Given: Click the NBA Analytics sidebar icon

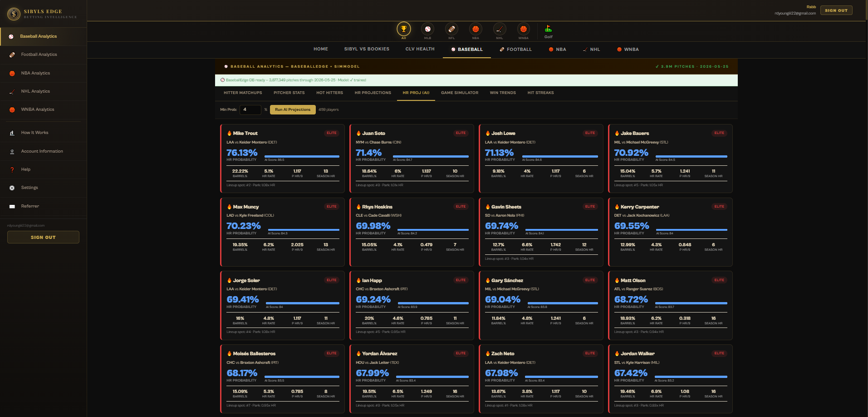Looking at the screenshot, I should pos(12,73).
